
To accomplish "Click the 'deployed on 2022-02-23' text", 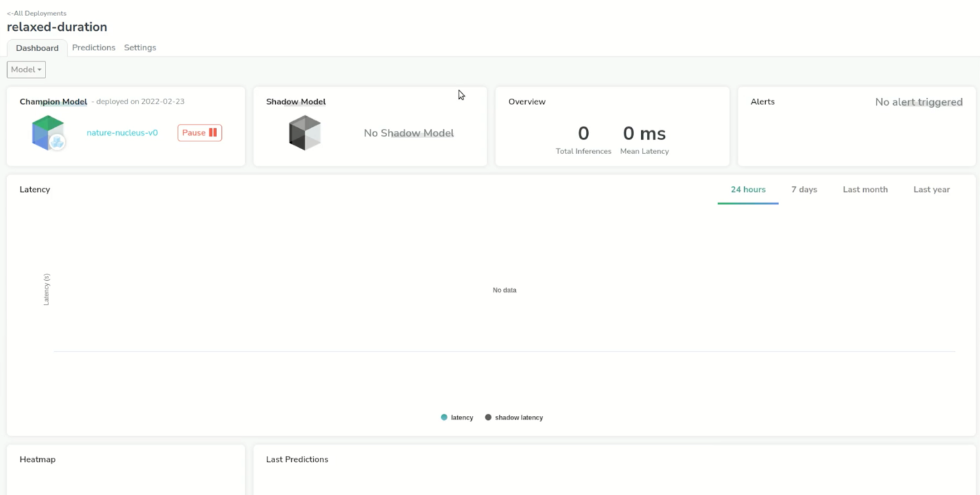I will pos(141,102).
